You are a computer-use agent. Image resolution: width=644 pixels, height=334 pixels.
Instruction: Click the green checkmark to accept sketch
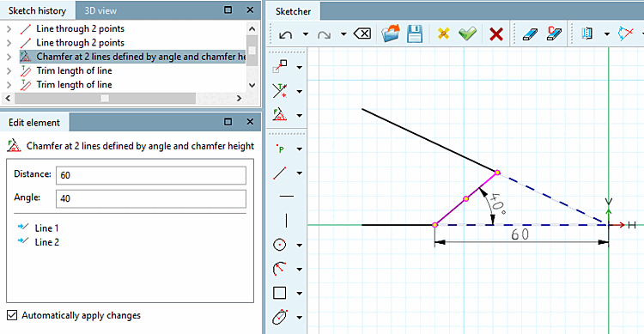pyautogui.click(x=467, y=33)
